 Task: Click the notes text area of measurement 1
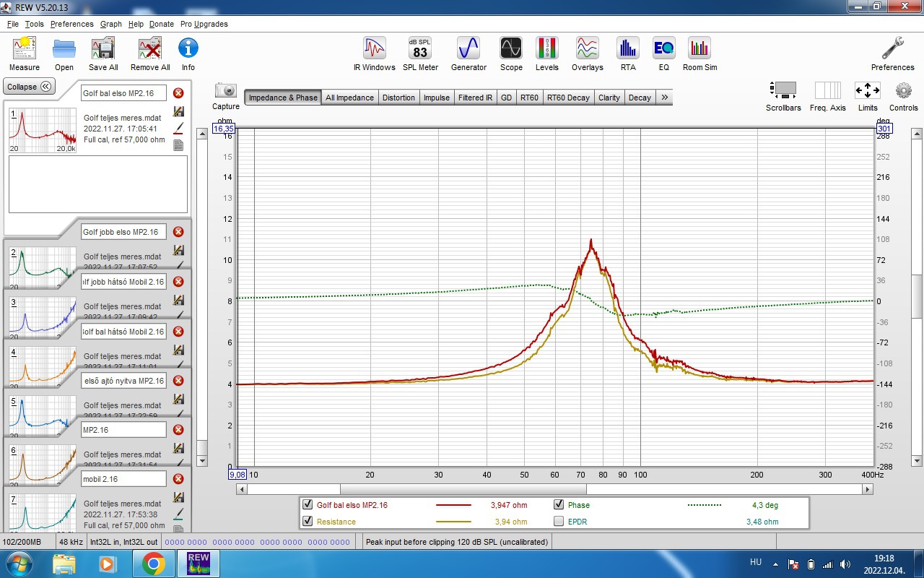click(x=98, y=184)
